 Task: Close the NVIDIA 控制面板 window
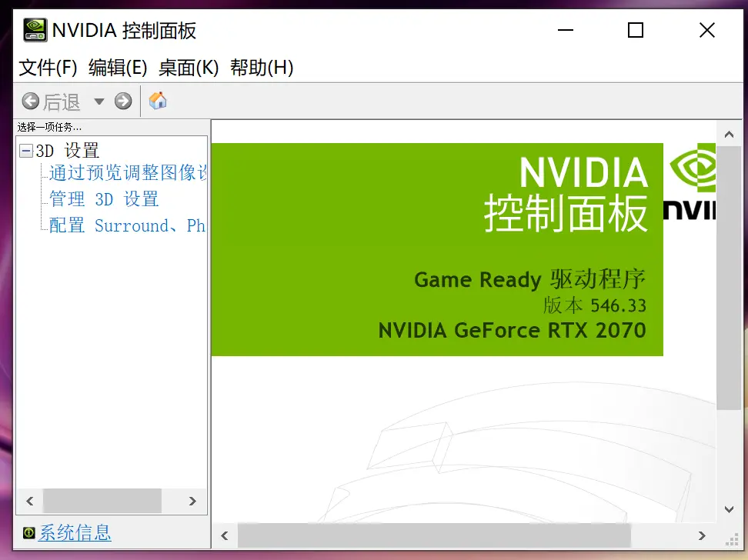[x=707, y=30]
